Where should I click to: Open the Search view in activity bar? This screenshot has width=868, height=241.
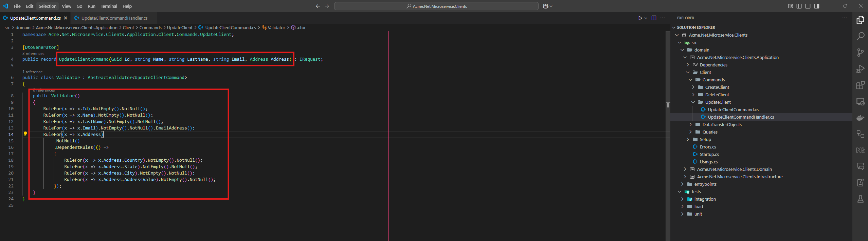point(860,36)
